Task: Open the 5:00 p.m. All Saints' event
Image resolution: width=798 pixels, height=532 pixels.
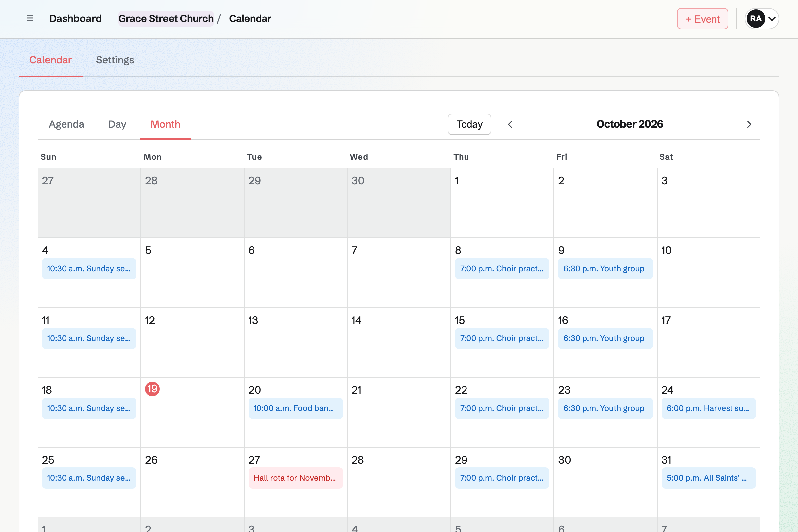Action: pyautogui.click(x=709, y=478)
